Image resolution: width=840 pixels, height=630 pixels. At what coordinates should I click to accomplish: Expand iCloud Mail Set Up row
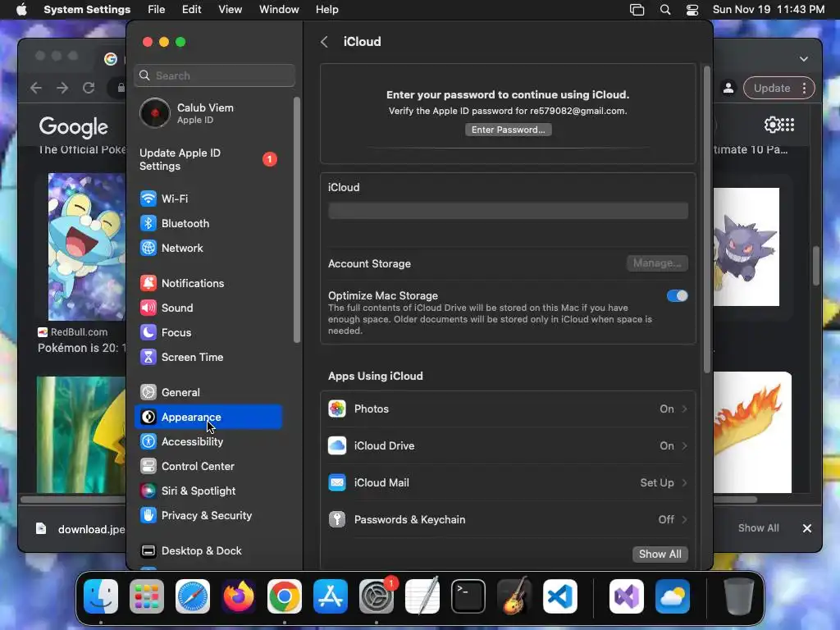(508, 483)
